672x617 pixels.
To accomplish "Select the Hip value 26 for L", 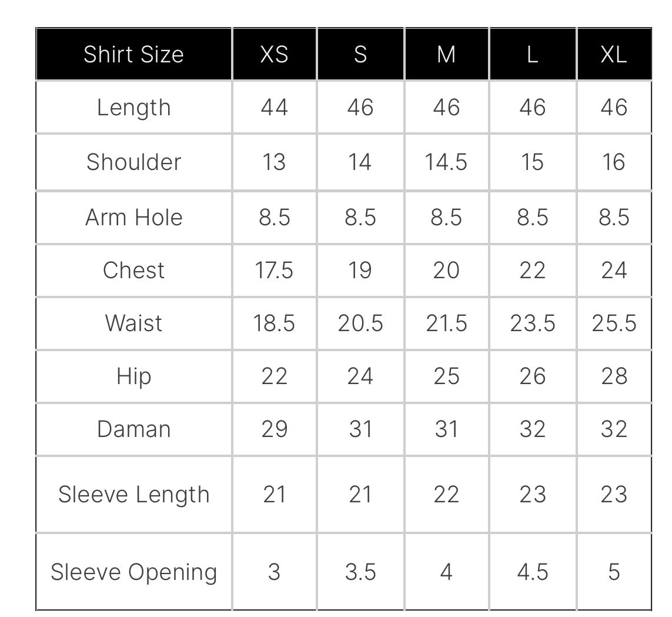I will tap(532, 376).
